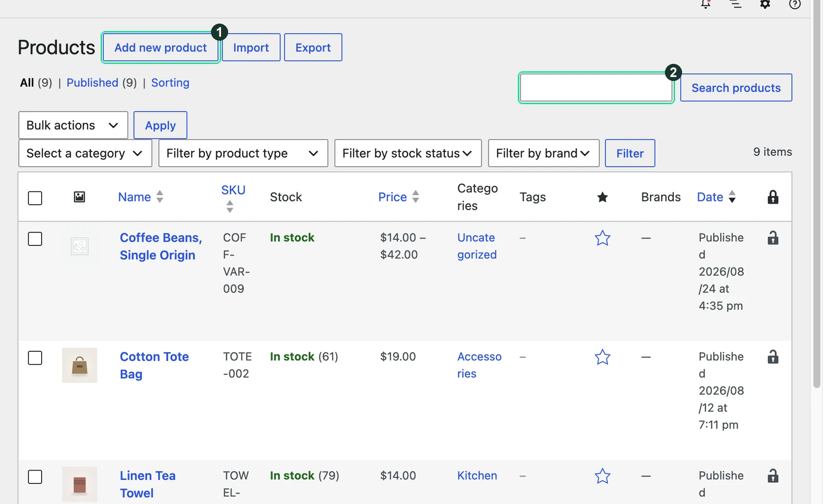Open the Uncategorized category link

(477, 246)
